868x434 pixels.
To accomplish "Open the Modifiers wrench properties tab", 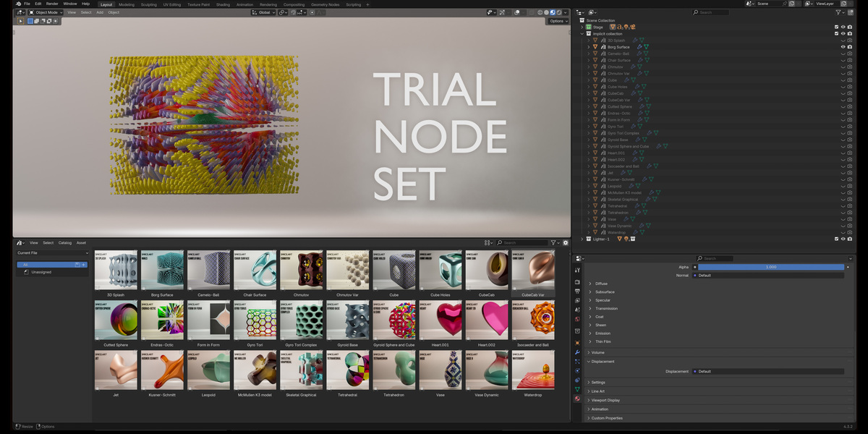I will click(x=576, y=352).
